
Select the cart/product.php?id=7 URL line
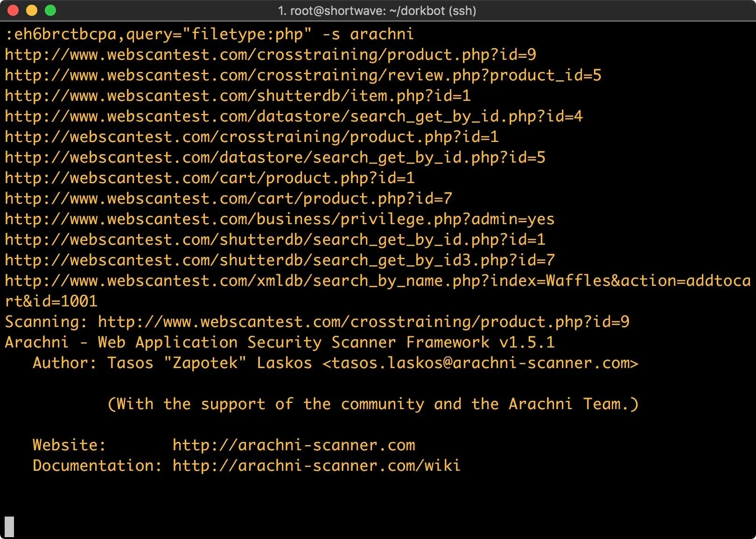point(229,199)
